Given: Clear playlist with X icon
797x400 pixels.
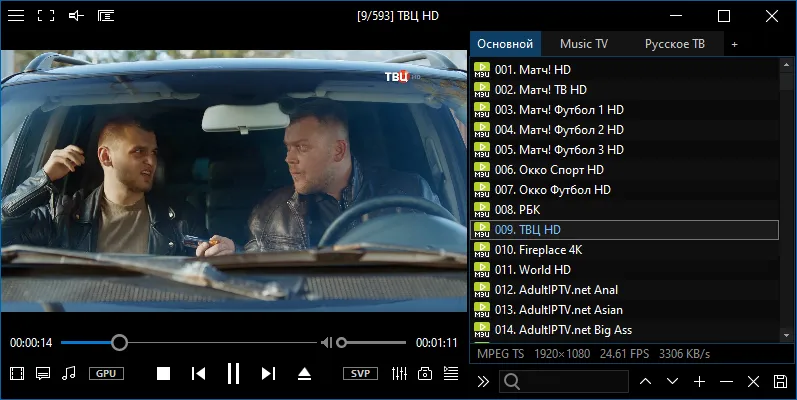Looking at the screenshot, I should point(753,381).
